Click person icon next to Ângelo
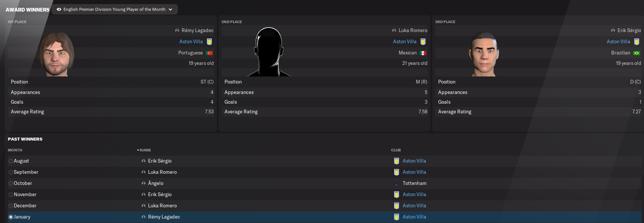Screen dimensions: 644x223 coord(144,183)
